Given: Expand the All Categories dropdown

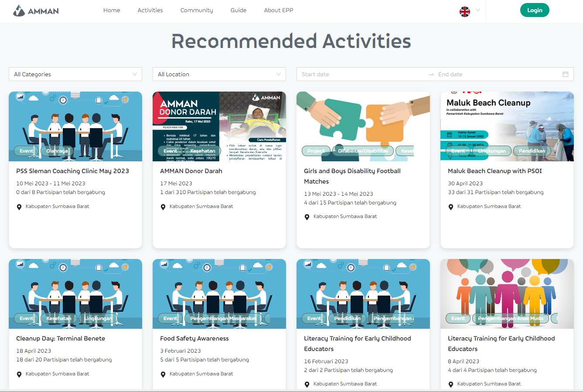Looking at the screenshot, I should click(75, 74).
